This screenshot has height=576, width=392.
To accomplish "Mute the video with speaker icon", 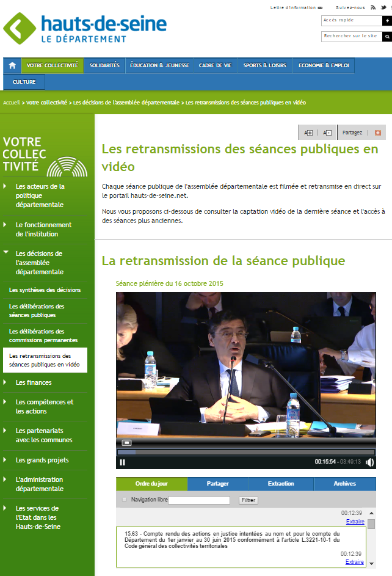I will click(369, 462).
